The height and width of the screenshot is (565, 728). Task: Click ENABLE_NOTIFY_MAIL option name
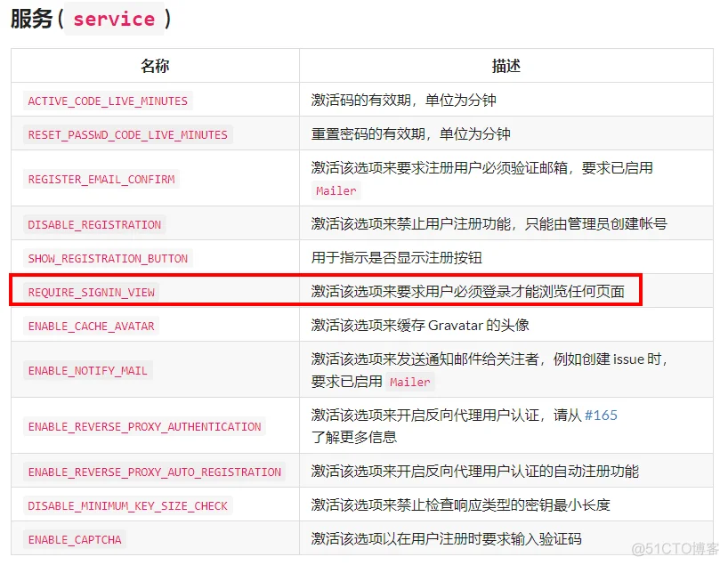[88, 370]
